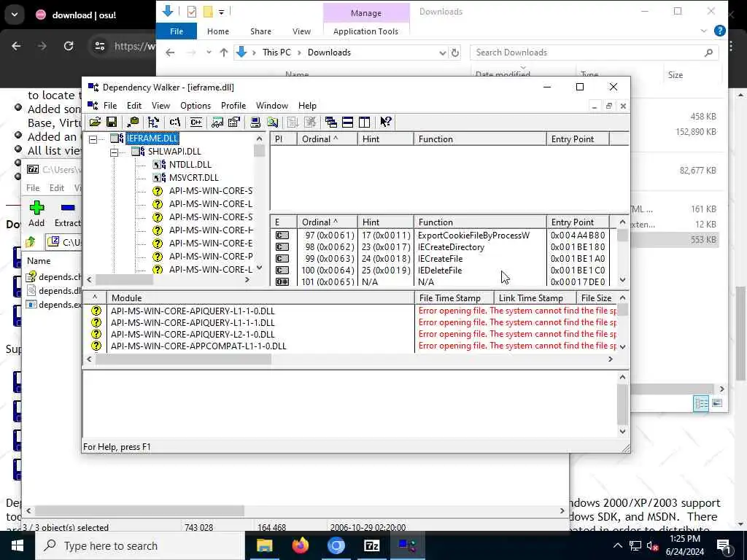Sort imports by the PI column header
The height and width of the screenshot is (560, 747).
(284, 139)
